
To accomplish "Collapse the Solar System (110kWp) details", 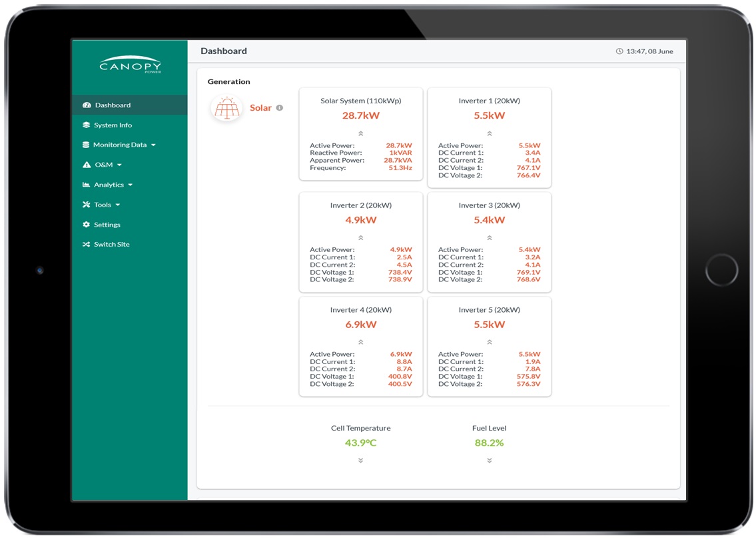I will (x=361, y=133).
